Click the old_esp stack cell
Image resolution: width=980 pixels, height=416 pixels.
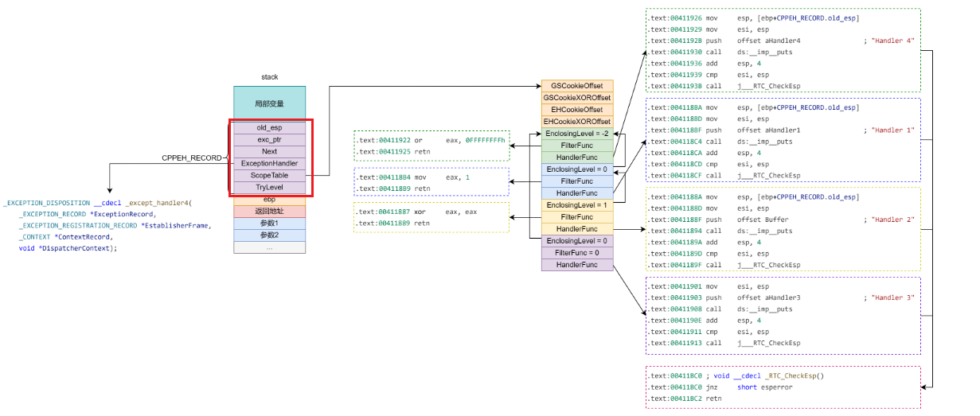(269, 127)
